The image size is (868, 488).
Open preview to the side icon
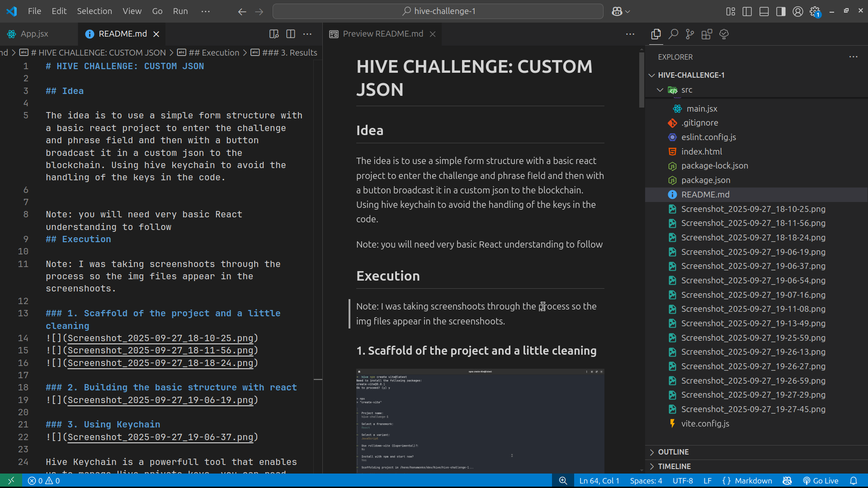(274, 34)
